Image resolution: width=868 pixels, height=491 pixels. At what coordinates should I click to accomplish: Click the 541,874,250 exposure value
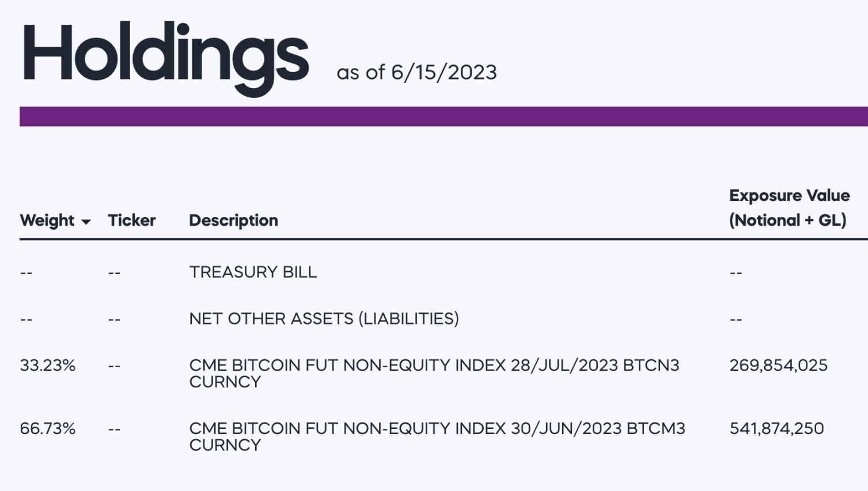point(776,429)
